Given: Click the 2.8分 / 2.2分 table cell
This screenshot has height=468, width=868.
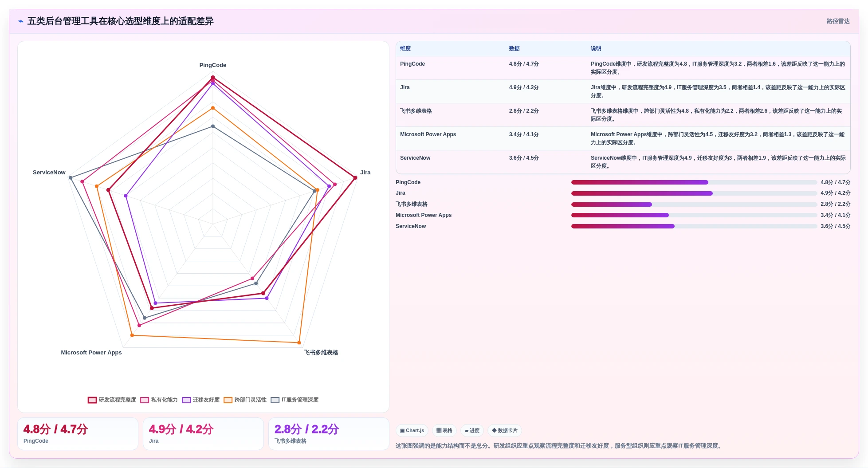Looking at the screenshot, I should [x=524, y=111].
